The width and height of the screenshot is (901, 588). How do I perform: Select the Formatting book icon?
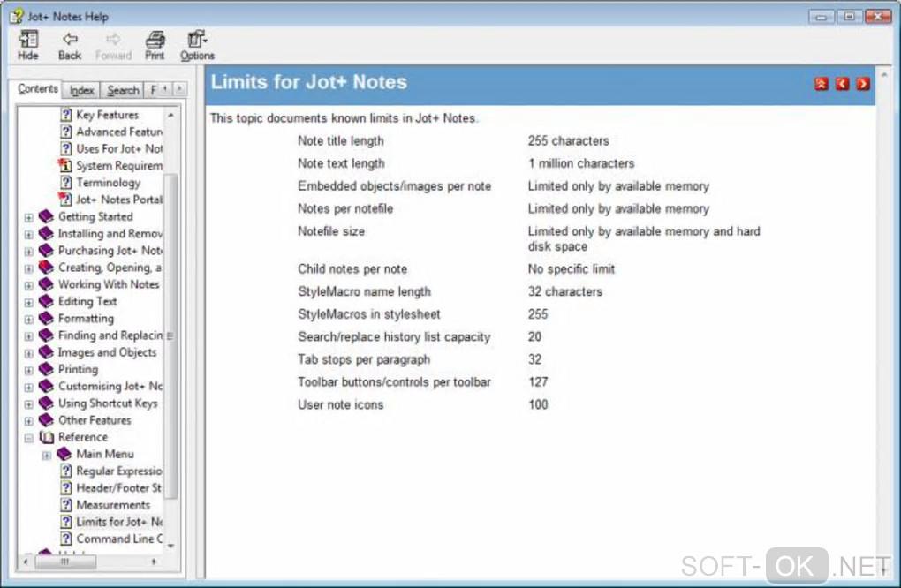click(x=46, y=318)
